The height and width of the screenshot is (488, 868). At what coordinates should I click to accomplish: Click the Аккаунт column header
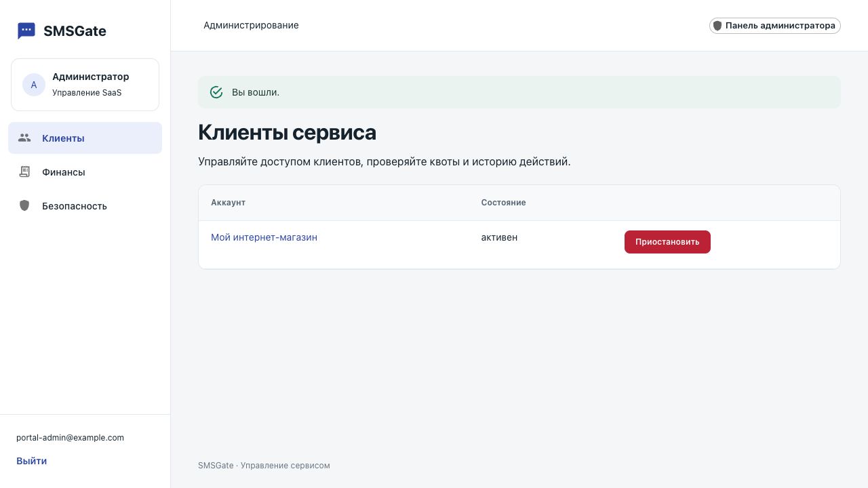pyautogui.click(x=228, y=203)
